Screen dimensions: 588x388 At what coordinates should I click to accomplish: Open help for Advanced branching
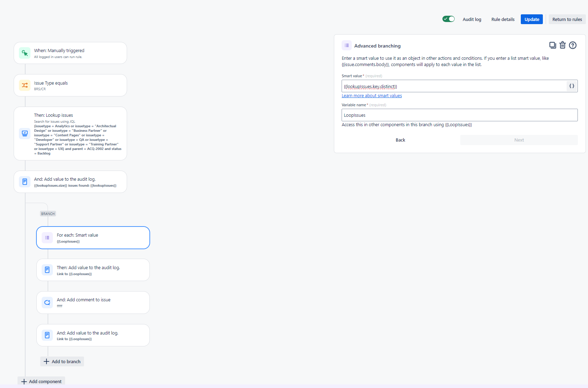coord(573,45)
